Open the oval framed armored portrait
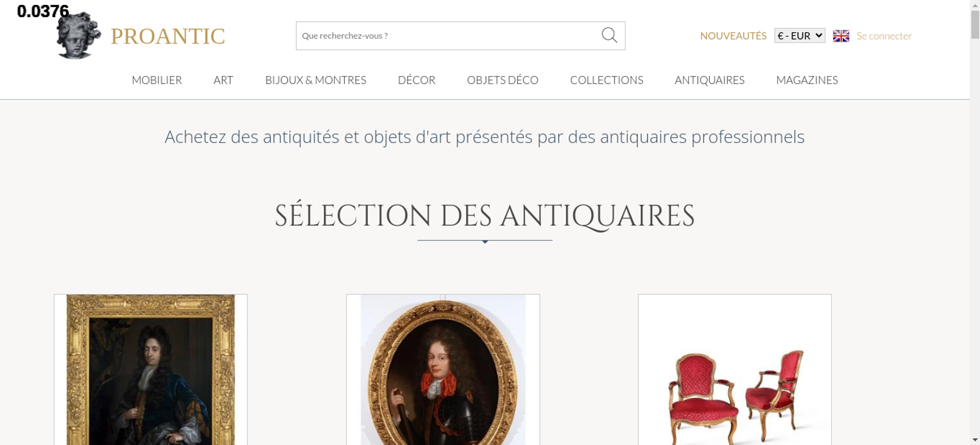This screenshot has height=445, width=980. pyautogui.click(x=443, y=370)
